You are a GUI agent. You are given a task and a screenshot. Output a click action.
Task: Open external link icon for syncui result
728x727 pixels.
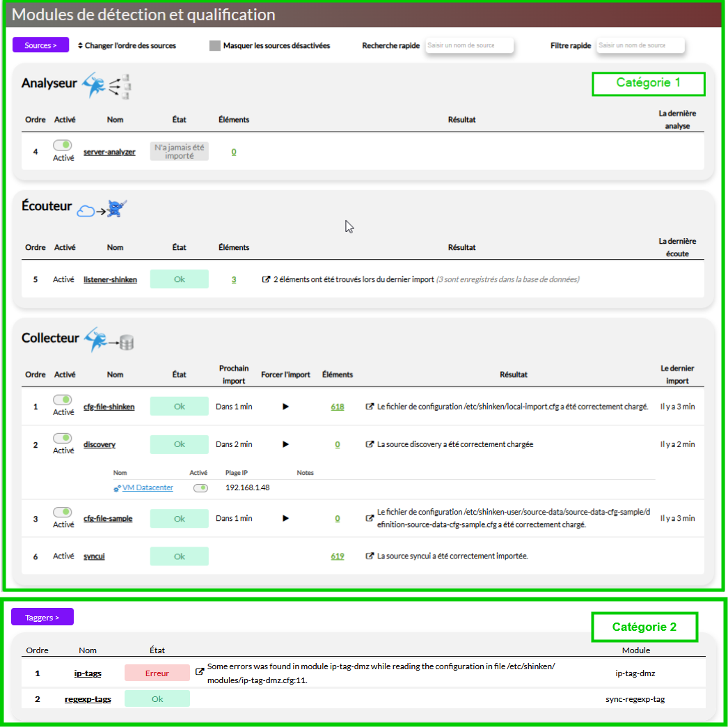(370, 556)
